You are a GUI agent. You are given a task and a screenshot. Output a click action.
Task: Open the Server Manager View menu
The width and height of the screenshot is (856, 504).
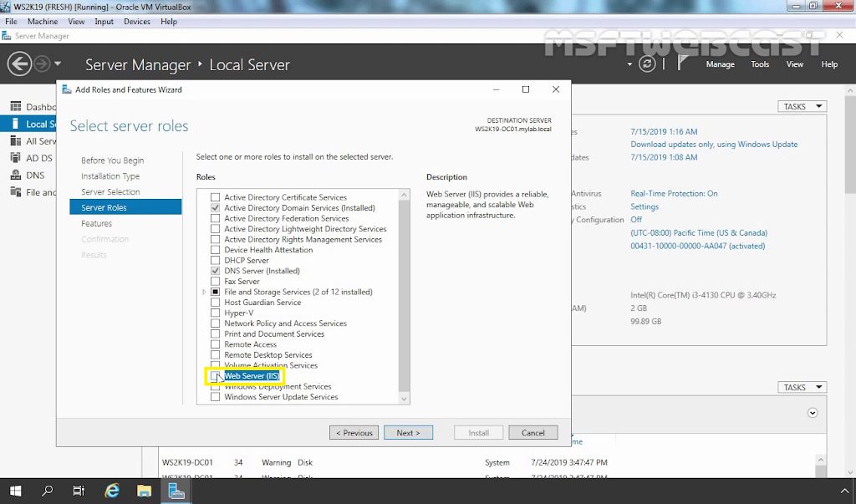794,64
